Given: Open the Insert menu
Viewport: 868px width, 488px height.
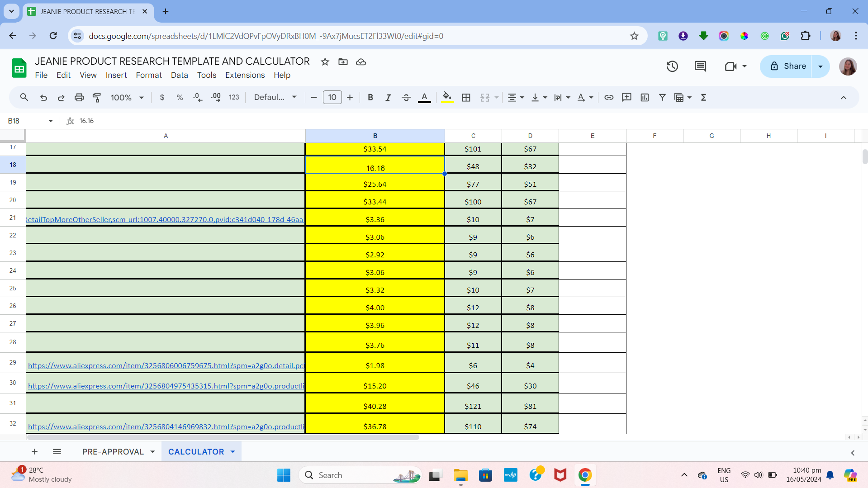Looking at the screenshot, I should pyautogui.click(x=116, y=75).
